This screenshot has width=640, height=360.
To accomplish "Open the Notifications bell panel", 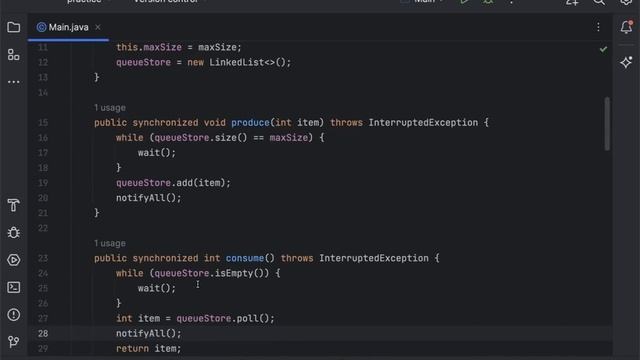I will coord(626,27).
